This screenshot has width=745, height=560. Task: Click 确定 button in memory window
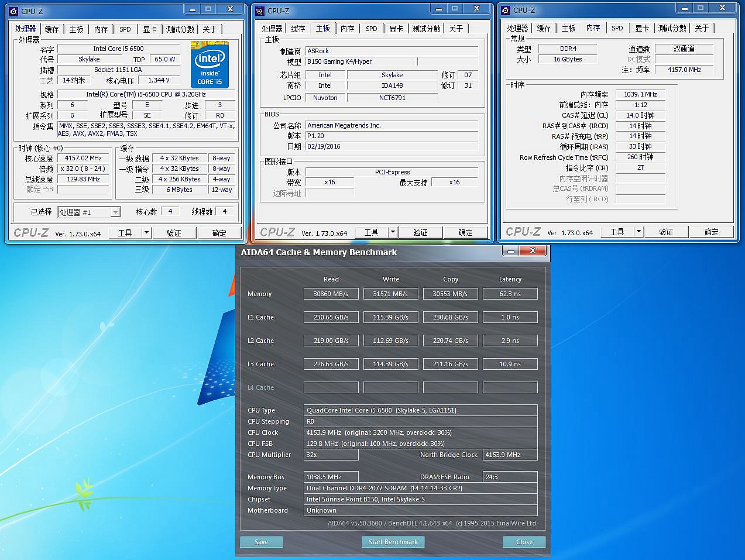click(x=711, y=232)
